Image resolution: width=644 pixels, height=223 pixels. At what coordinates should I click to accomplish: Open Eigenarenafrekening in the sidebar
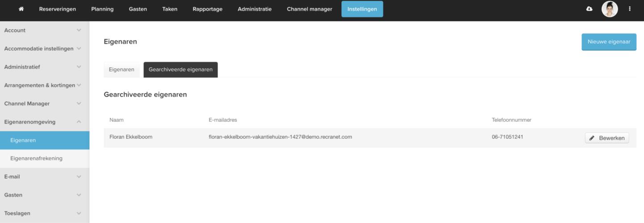(x=36, y=158)
